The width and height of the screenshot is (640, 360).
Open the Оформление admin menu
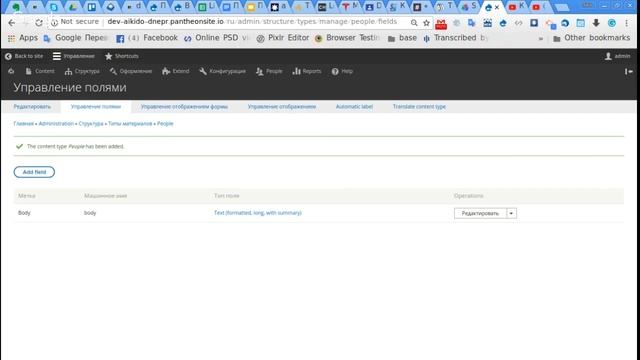(x=131, y=71)
